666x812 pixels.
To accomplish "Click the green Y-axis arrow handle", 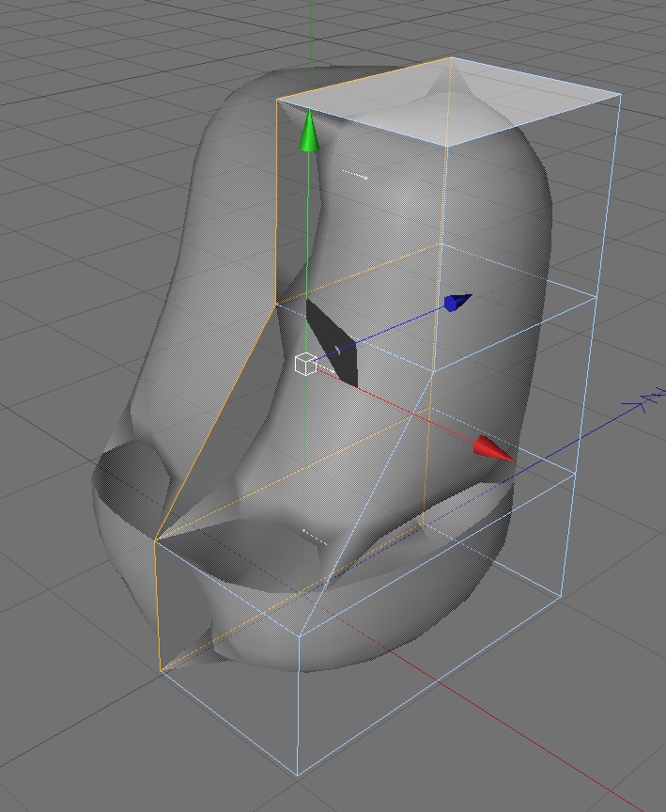I will tap(309, 131).
